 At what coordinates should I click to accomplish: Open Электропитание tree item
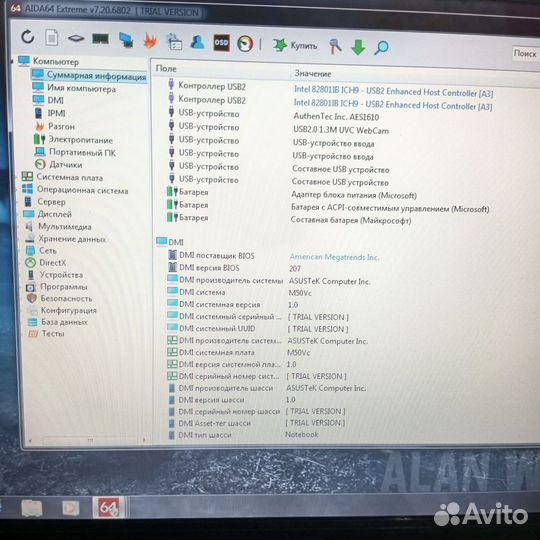tap(73, 139)
